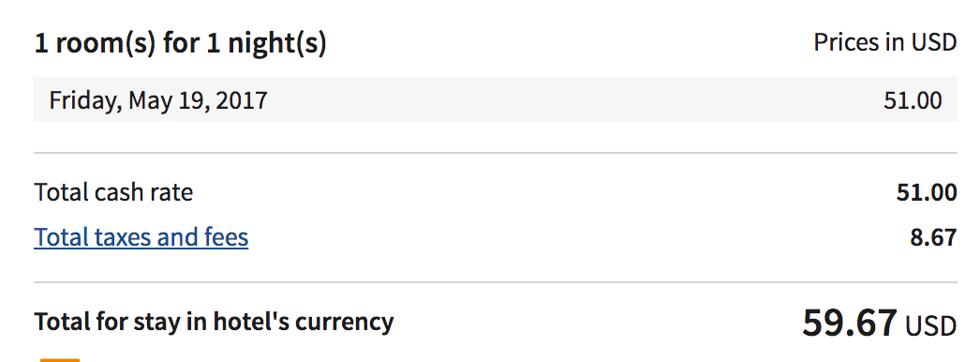Click the 'Prices in USD' label
Screen dimensions: 980x362
(x=885, y=42)
